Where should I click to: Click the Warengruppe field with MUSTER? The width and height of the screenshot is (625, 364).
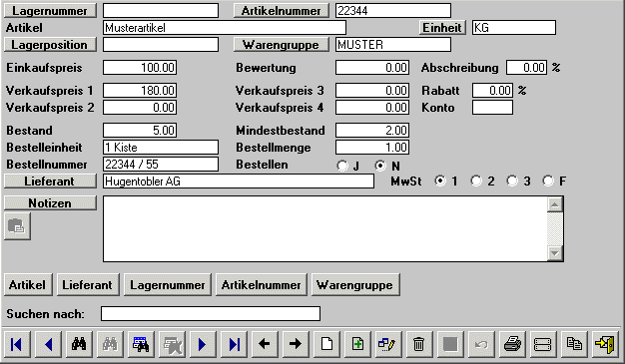click(393, 45)
